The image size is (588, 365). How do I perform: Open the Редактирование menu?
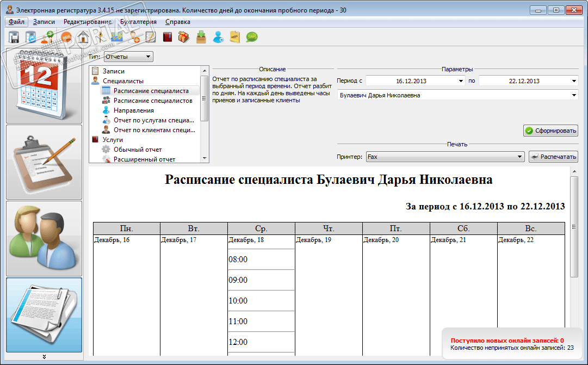tap(88, 22)
